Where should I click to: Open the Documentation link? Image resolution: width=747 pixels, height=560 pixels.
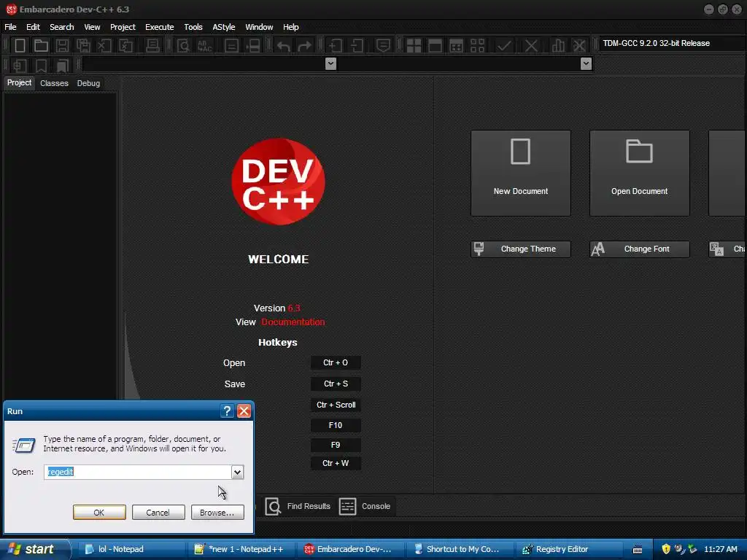(x=293, y=322)
